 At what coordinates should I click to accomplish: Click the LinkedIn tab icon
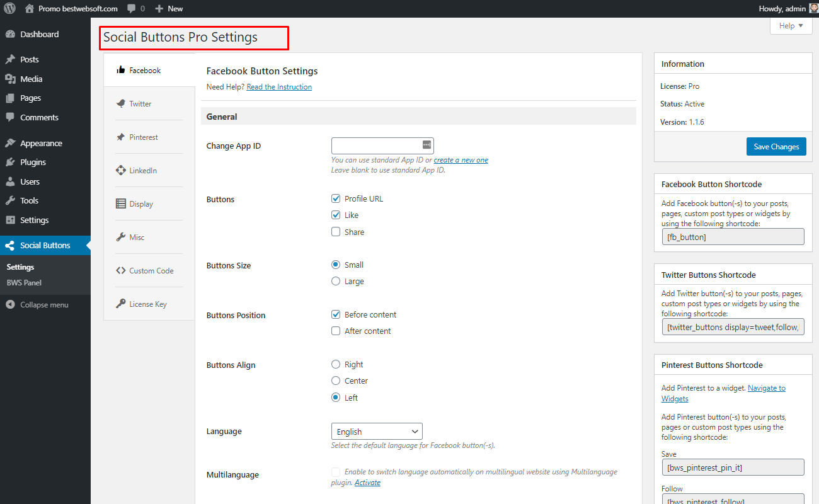pos(121,170)
